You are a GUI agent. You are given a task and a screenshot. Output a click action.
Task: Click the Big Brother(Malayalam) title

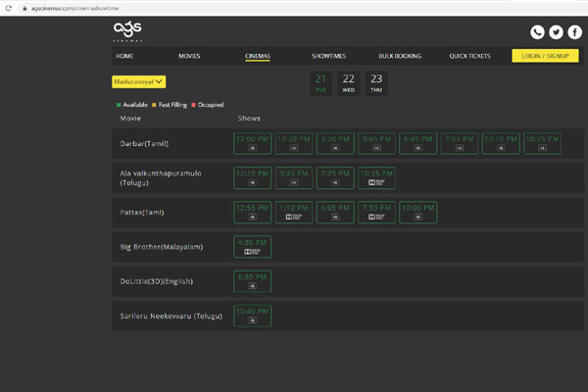point(162,247)
